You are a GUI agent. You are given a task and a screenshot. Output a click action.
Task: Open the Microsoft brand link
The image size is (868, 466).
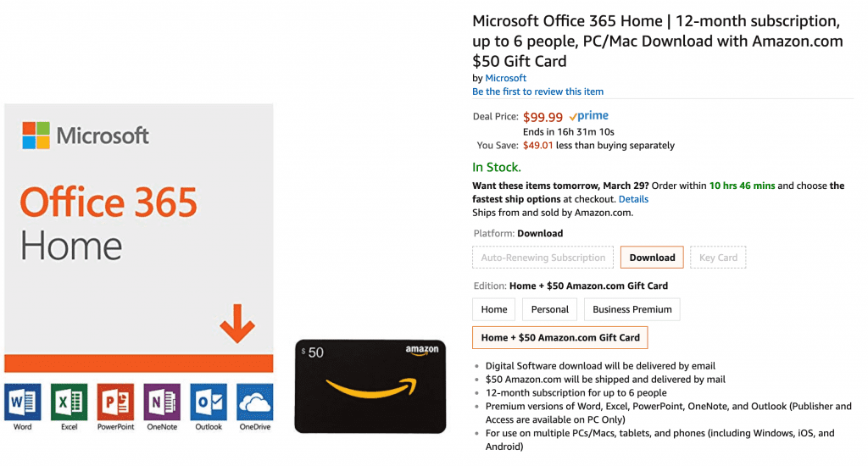[x=505, y=78]
